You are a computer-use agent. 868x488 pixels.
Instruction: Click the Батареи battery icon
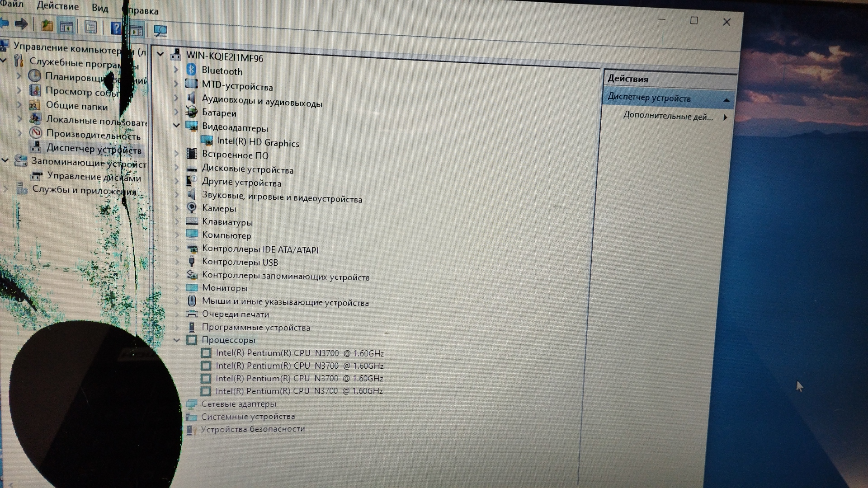(192, 112)
